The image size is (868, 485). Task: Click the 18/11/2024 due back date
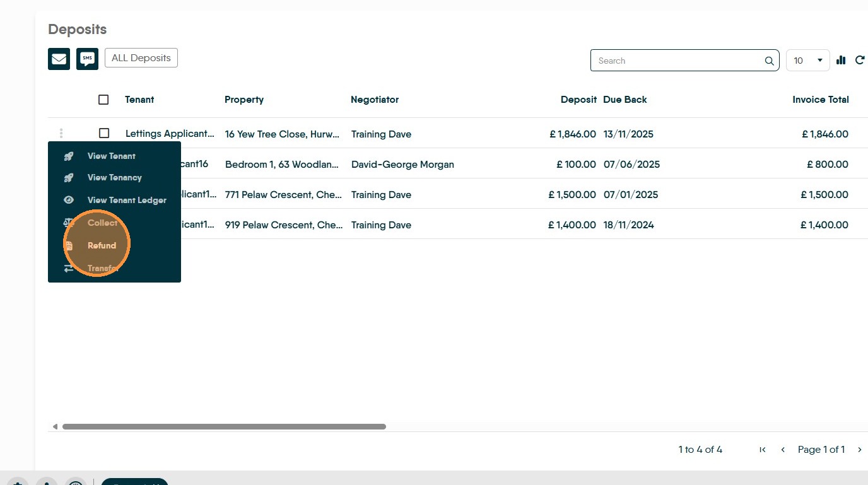click(x=629, y=225)
